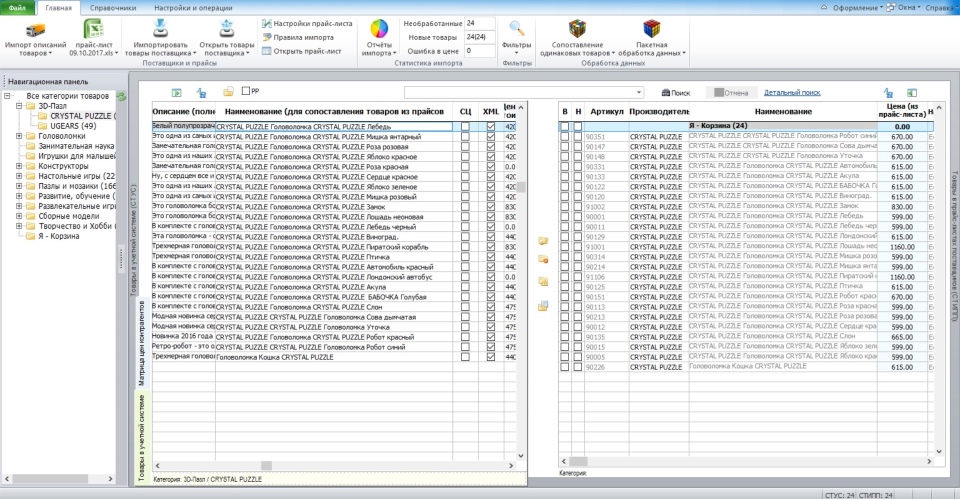
Task: Select the Главная ribbon tab
Action: [58, 8]
